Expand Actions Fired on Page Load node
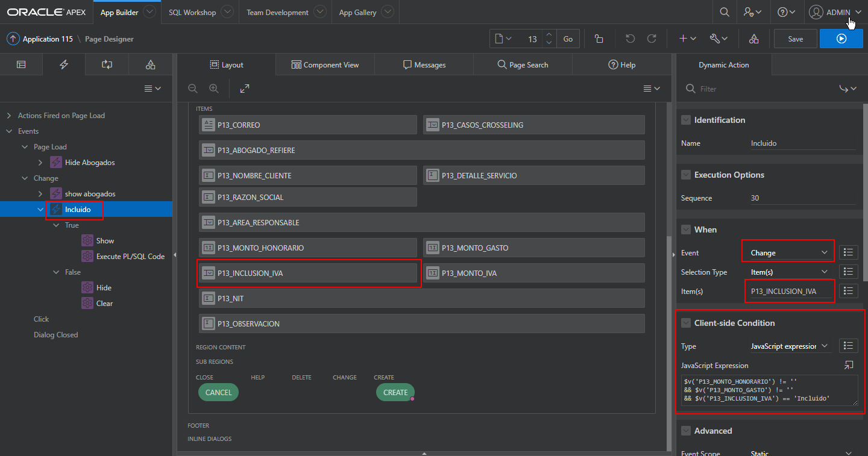The height and width of the screenshot is (456, 868). (x=9, y=116)
